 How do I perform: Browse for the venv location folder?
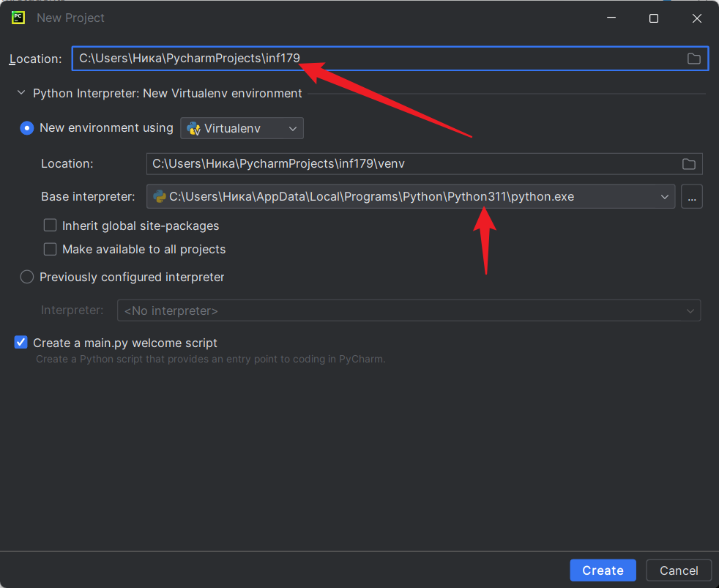pos(688,164)
